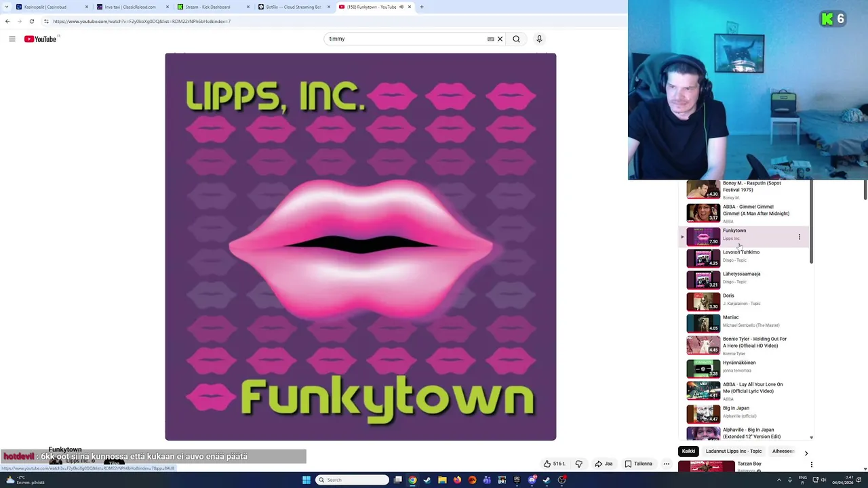Show hidden system tray icons chevron
This screenshot has height=488, width=868.
point(779,480)
